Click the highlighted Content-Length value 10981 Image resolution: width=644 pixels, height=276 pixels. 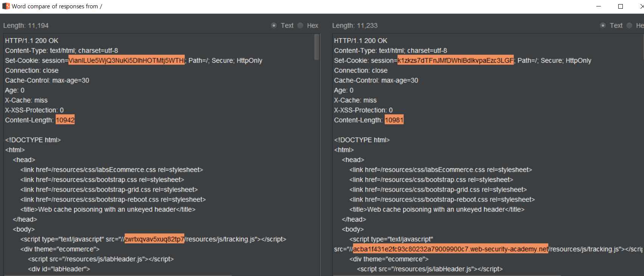(394, 120)
